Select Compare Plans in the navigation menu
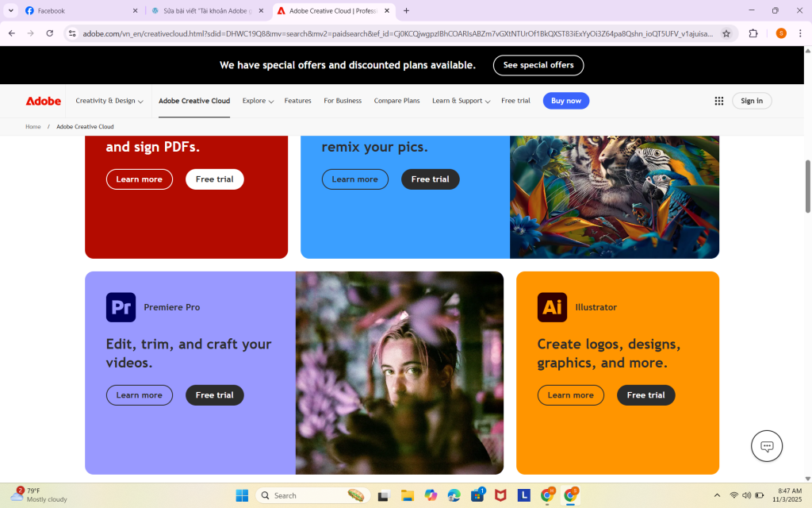The height and width of the screenshot is (508, 812). click(396, 101)
